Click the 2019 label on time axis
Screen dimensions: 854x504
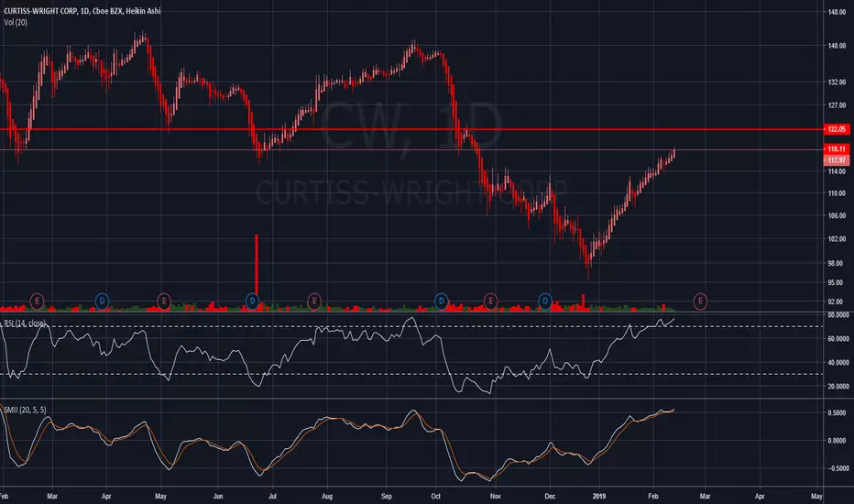(599, 497)
